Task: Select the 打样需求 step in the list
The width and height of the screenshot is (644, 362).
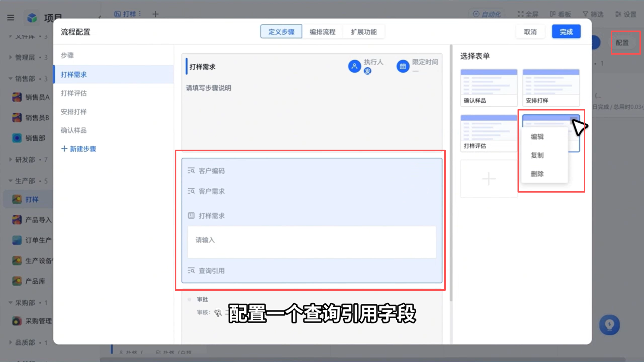Action: tap(114, 74)
